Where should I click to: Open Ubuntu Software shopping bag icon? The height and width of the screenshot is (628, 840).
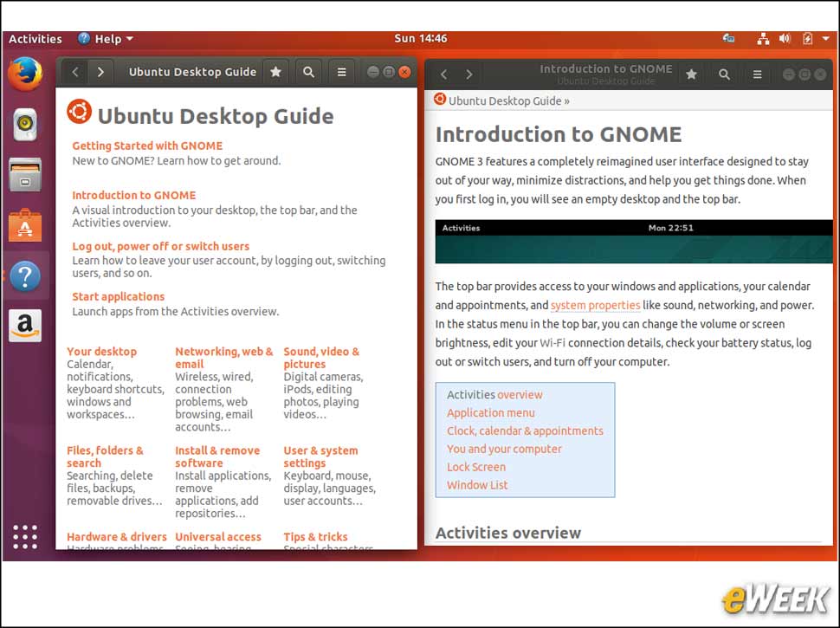(25, 225)
